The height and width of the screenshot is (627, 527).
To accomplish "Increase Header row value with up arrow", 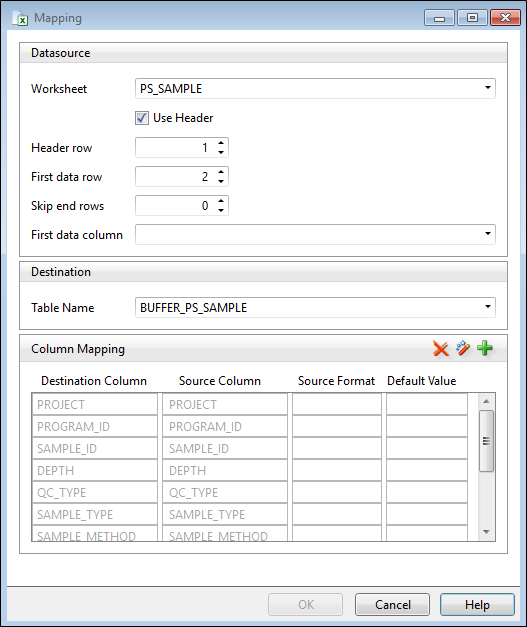I will point(221,143).
